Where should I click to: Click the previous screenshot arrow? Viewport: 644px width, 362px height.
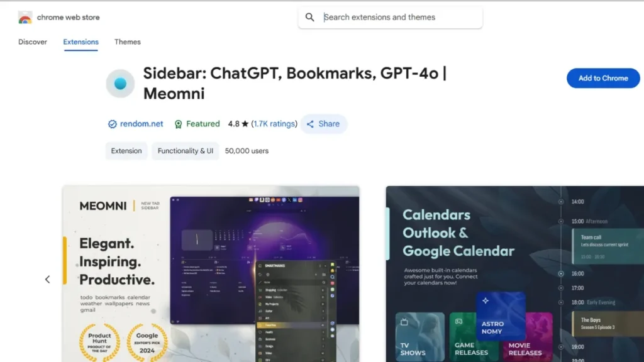coord(47,280)
